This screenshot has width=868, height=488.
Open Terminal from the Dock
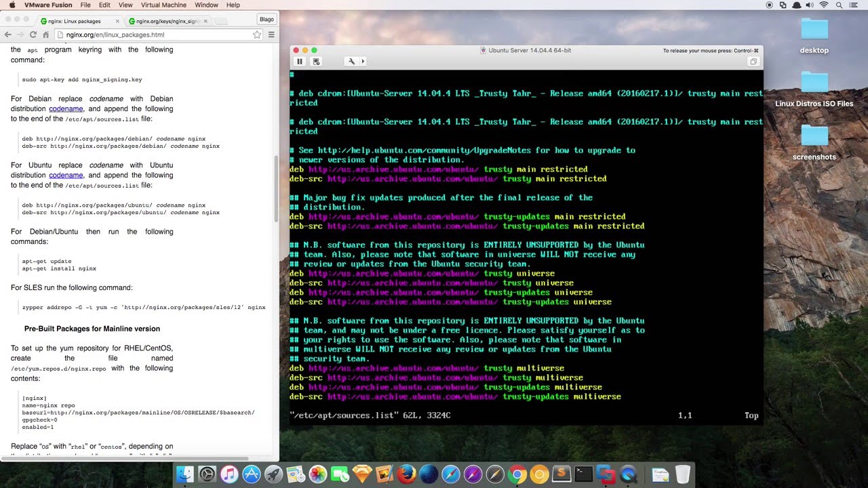[x=584, y=474]
